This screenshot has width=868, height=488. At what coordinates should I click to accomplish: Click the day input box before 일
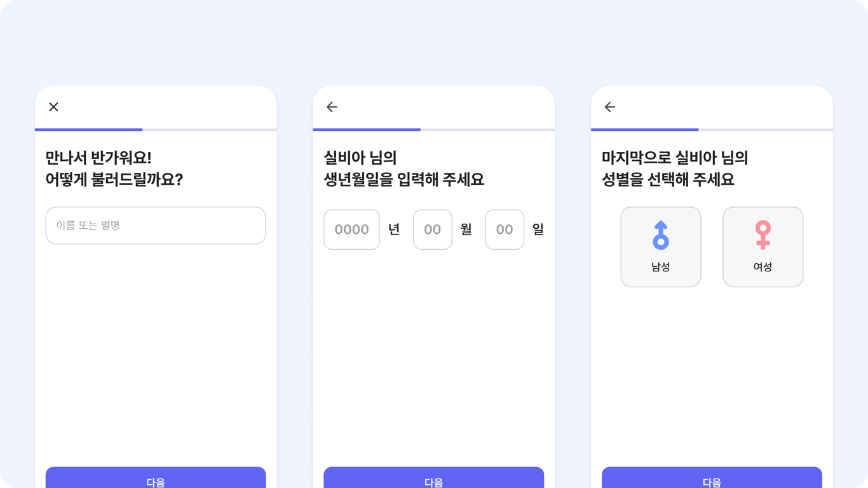pyautogui.click(x=505, y=229)
